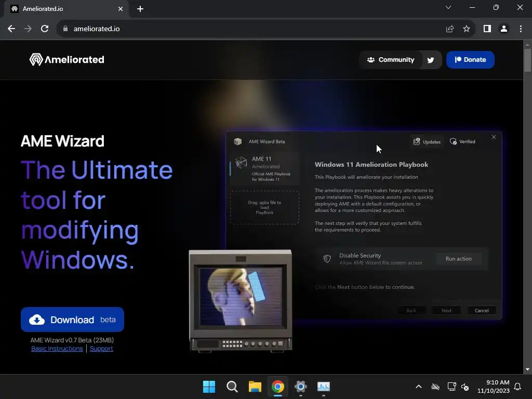This screenshot has width=532, height=399.
Task: Click the cloud icon on the Download button
Action: 37,320
